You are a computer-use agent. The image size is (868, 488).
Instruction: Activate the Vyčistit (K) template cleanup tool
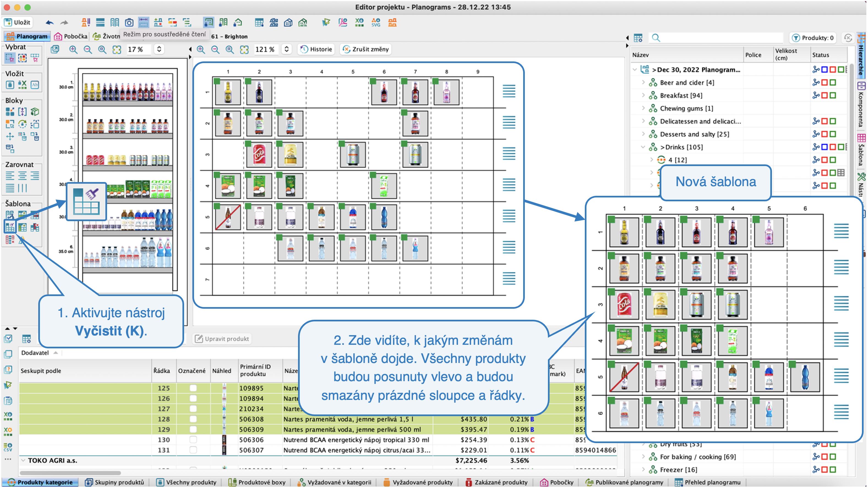pos(10,227)
